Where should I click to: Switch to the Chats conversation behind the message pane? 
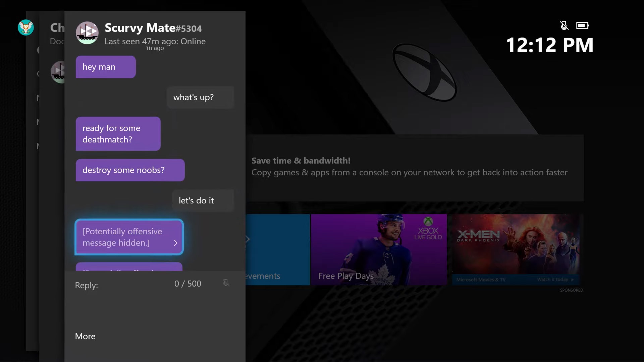point(57,28)
